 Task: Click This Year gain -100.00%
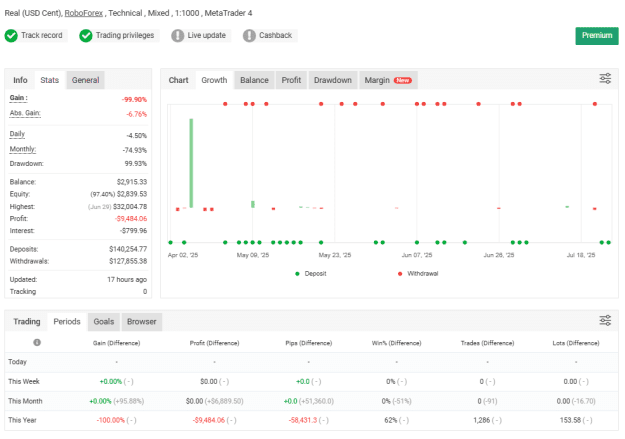(x=110, y=420)
